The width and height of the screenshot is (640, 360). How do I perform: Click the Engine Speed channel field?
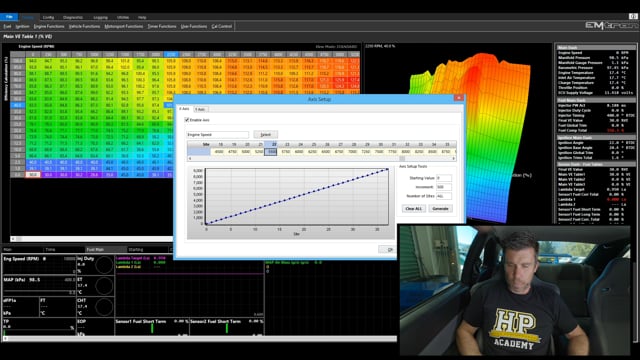pyautogui.click(x=218, y=134)
